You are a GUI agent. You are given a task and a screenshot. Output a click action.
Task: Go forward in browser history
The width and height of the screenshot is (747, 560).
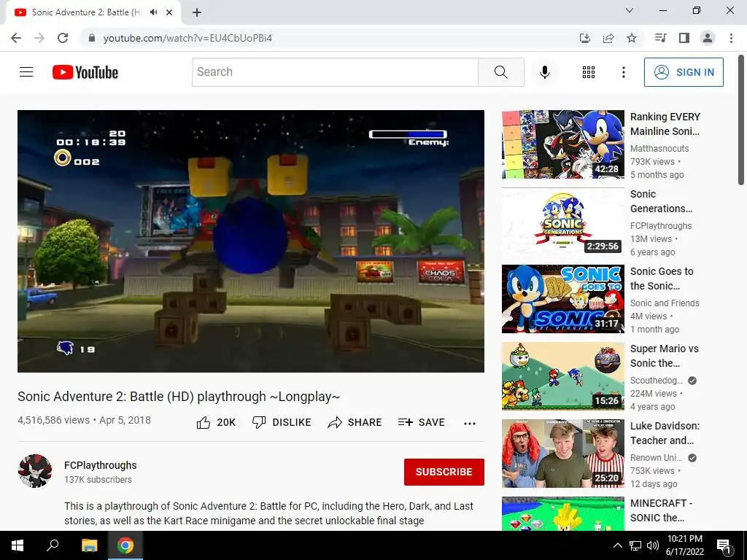[39, 38]
